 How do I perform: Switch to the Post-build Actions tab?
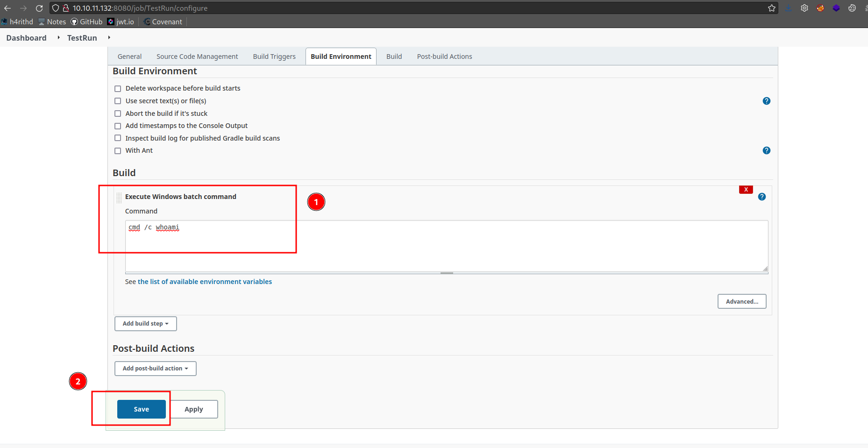click(445, 57)
